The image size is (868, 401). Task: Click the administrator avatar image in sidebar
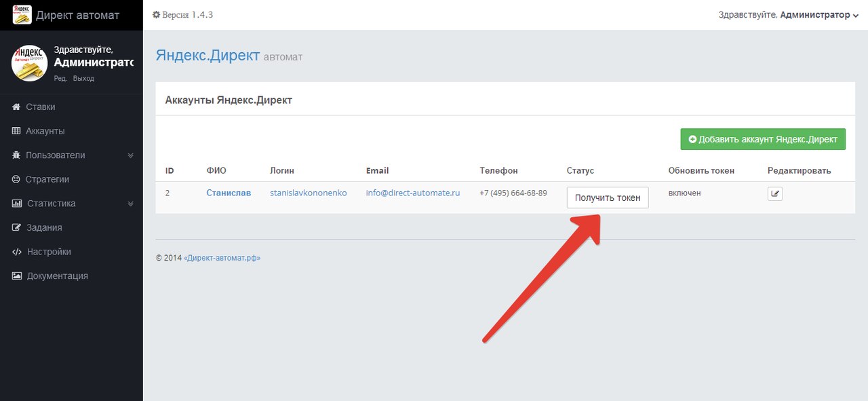[29, 62]
